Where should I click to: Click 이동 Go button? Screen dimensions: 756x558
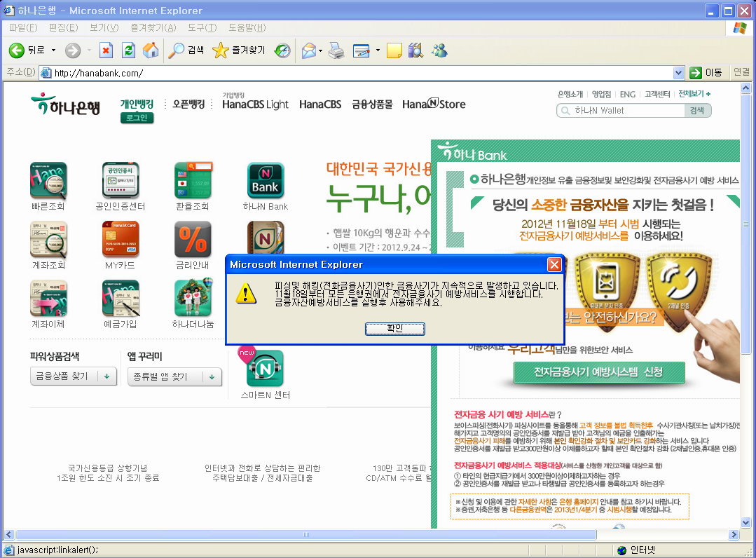(x=706, y=73)
